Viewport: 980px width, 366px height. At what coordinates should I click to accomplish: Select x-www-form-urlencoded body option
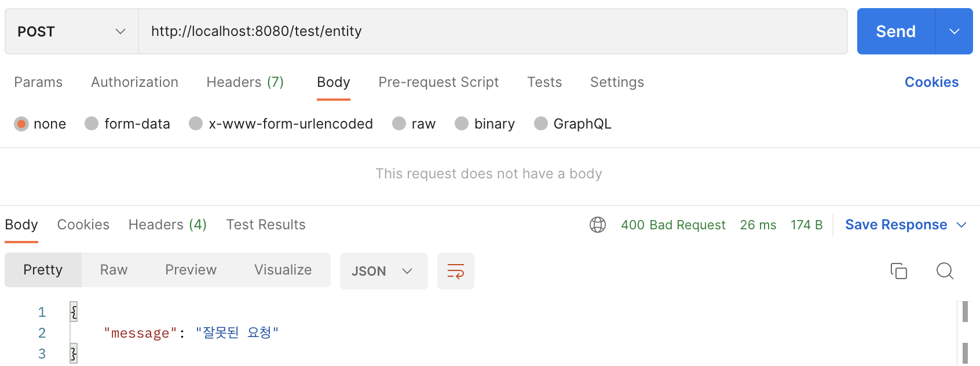[x=196, y=123]
